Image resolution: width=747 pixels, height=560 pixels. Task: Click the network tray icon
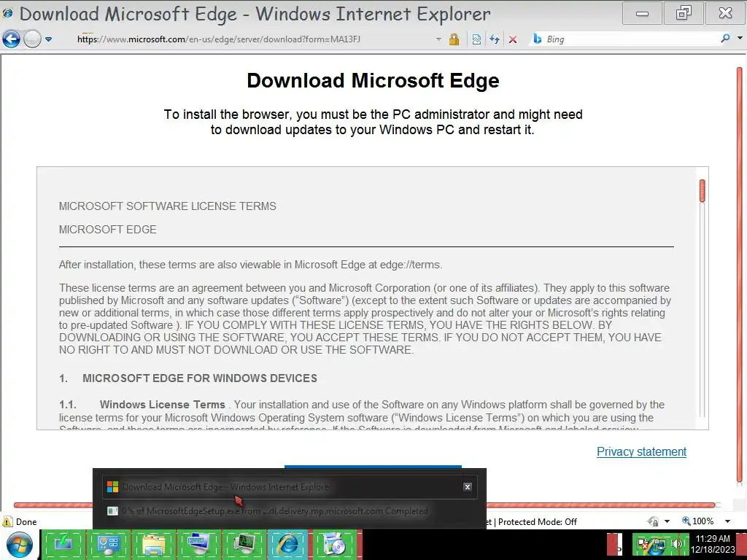[x=659, y=544]
